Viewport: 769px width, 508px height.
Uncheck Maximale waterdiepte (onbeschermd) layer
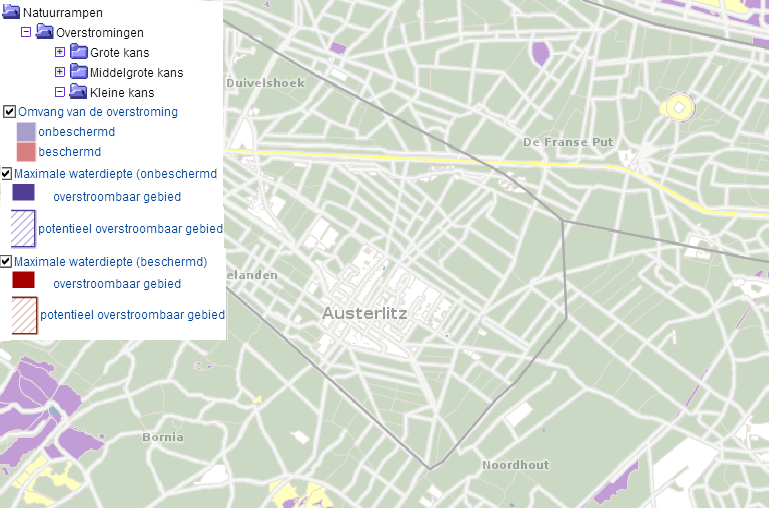click(6, 174)
